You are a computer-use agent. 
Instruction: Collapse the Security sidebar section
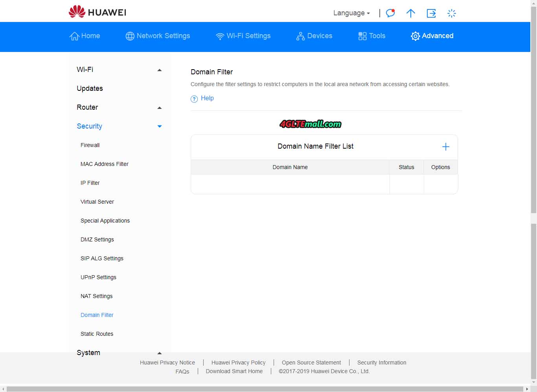pyautogui.click(x=159, y=126)
